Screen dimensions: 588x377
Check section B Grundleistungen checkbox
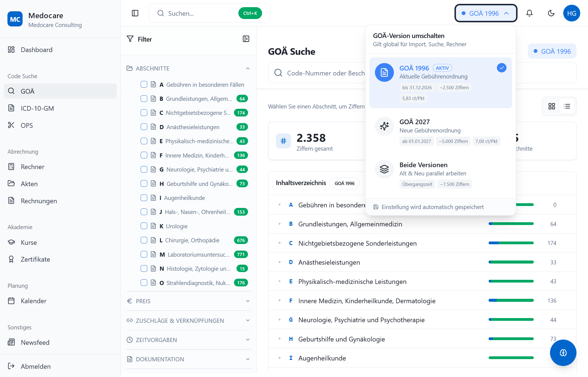pos(144,99)
